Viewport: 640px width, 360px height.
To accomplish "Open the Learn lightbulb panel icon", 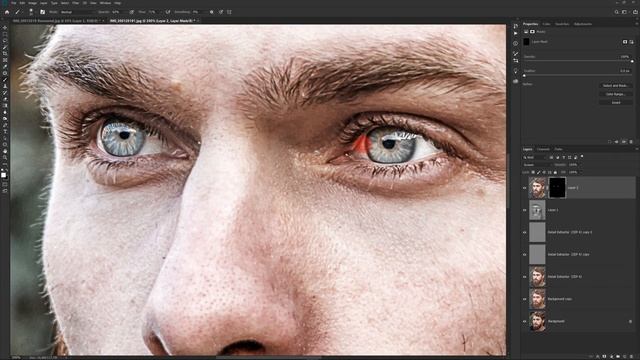I will pos(516,70).
